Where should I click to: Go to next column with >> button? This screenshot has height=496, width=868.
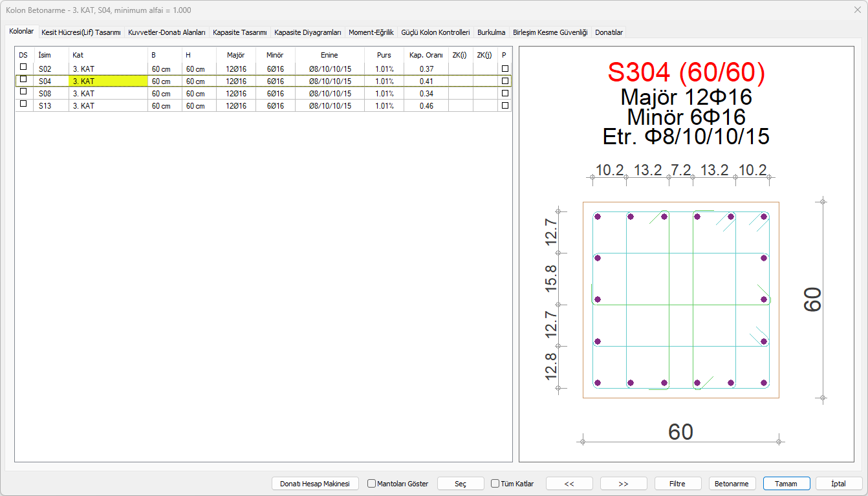click(x=624, y=484)
